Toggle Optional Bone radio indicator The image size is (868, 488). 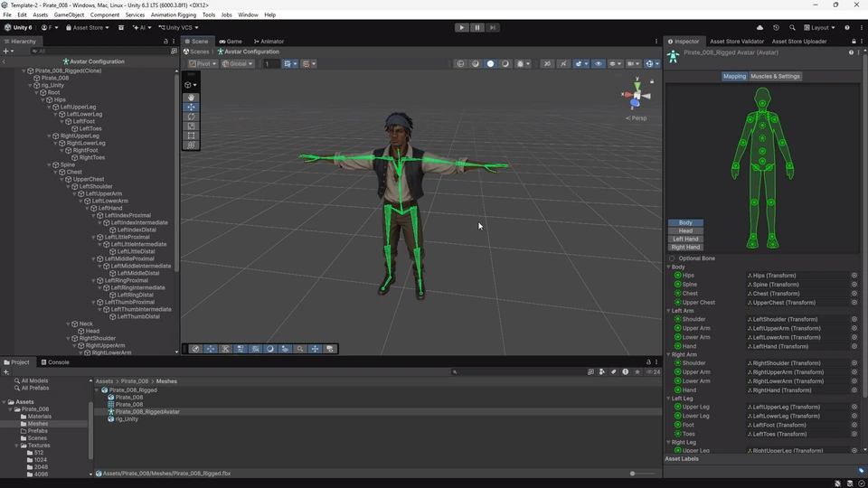pyautogui.click(x=672, y=258)
